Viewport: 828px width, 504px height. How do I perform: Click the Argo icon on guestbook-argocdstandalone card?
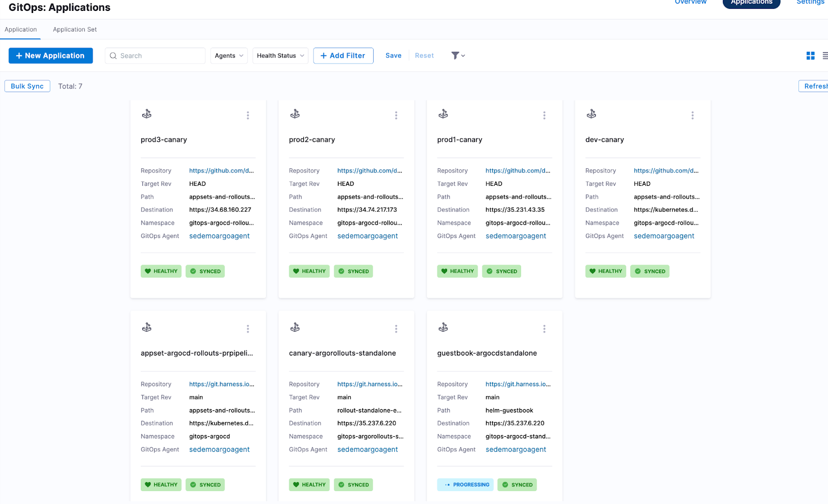coord(443,328)
